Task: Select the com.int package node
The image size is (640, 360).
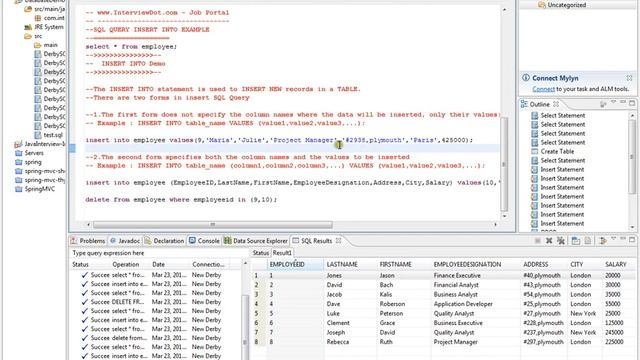Action: (54, 18)
